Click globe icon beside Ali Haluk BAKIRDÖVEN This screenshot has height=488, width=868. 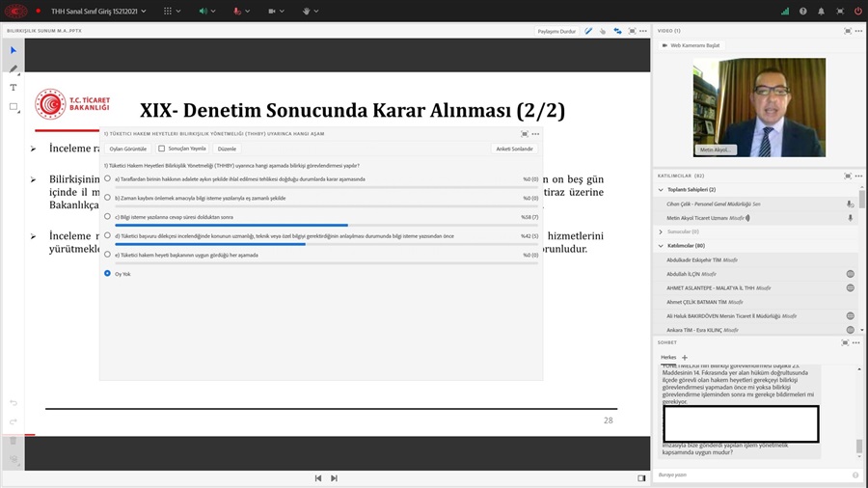[x=851, y=316]
